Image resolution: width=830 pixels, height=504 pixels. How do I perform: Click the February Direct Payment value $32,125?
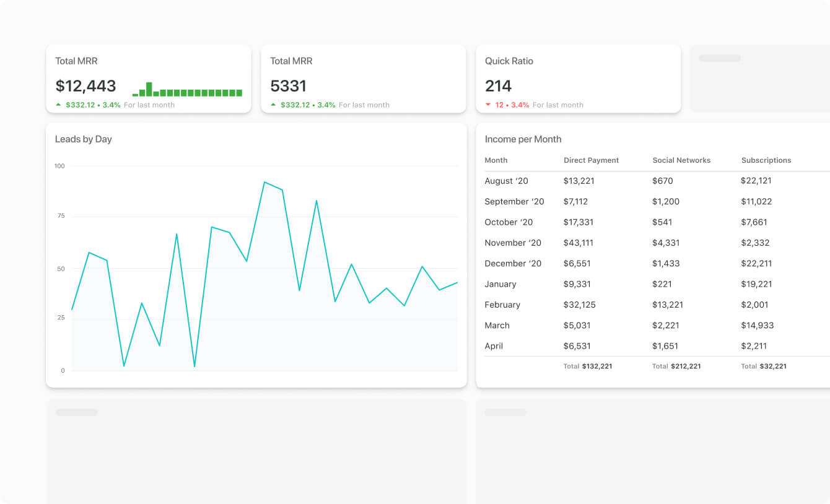(579, 305)
